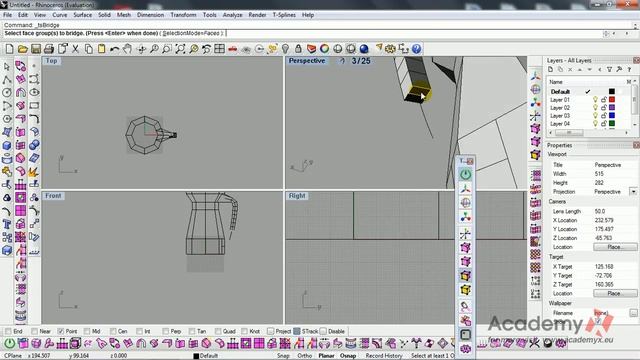Click Record History in status bar
Image resolution: width=640 pixels, height=360 pixels.
point(384,356)
